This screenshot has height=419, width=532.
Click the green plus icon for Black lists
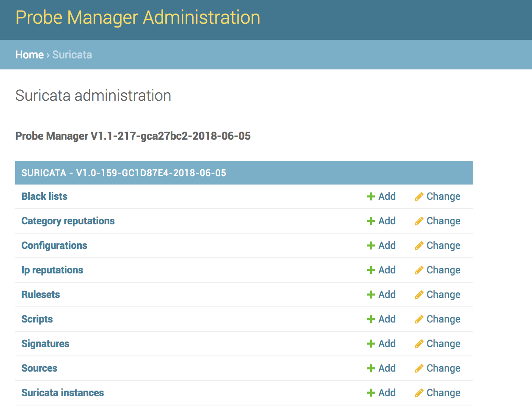pos(371,196)
